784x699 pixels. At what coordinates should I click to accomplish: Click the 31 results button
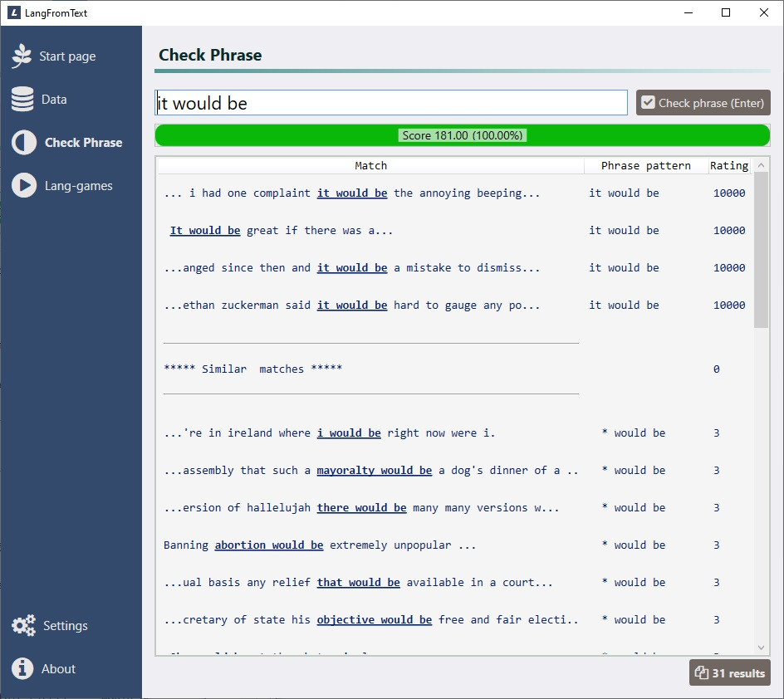[730, 672]
